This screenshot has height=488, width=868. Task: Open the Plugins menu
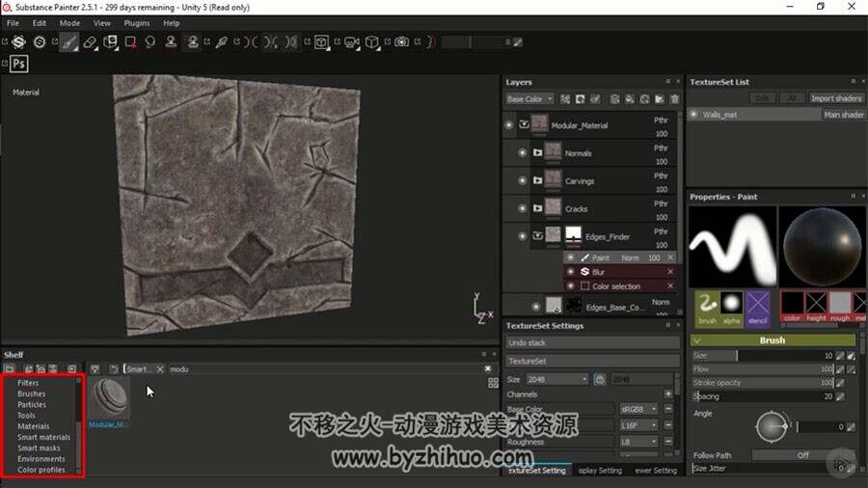(x=137, y=23)
